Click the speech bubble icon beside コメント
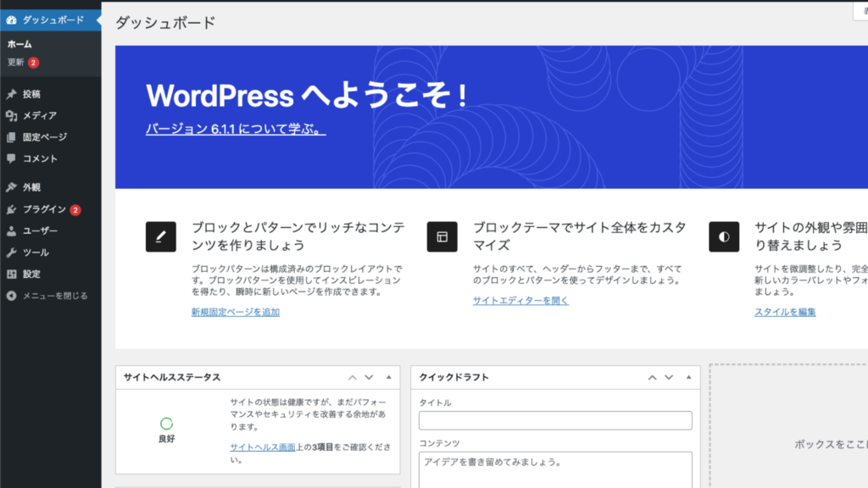 click(11, 158)
